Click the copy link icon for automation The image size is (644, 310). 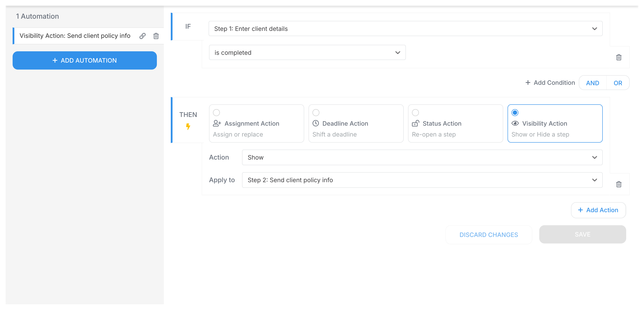tap(143, 36)
